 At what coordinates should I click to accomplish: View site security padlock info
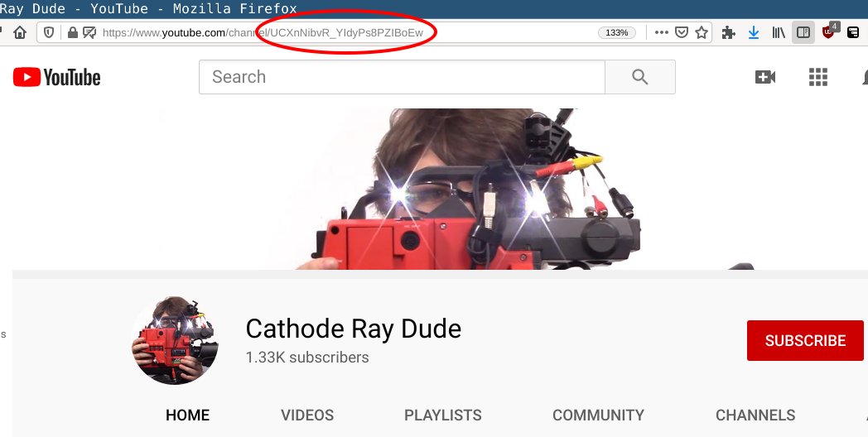(73, 32)
